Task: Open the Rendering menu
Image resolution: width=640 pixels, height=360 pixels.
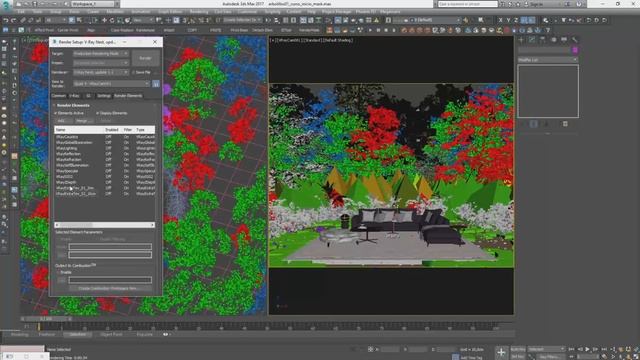Action: (199, 12)
